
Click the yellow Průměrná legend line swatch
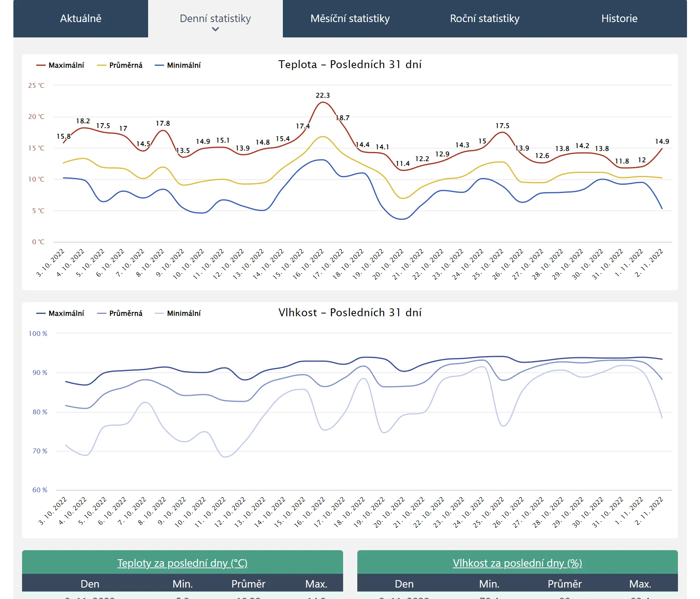coord(102,65)
